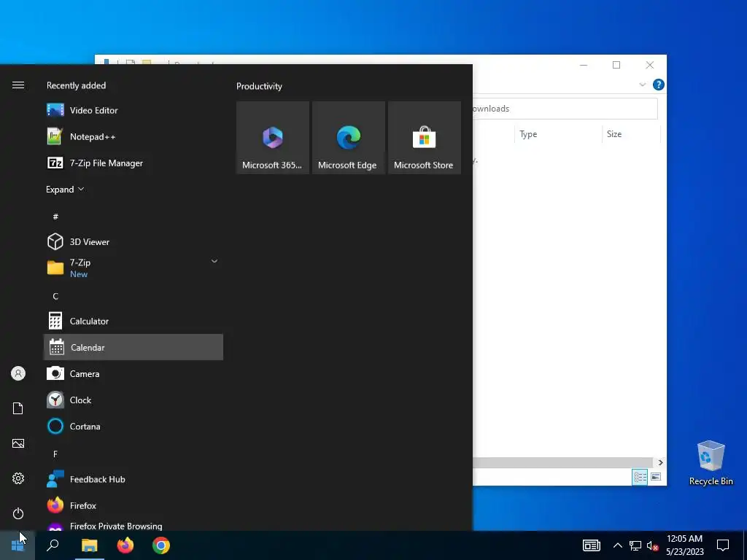Open File Explorer Help button
Screen dimensions: 747x560
659,85
